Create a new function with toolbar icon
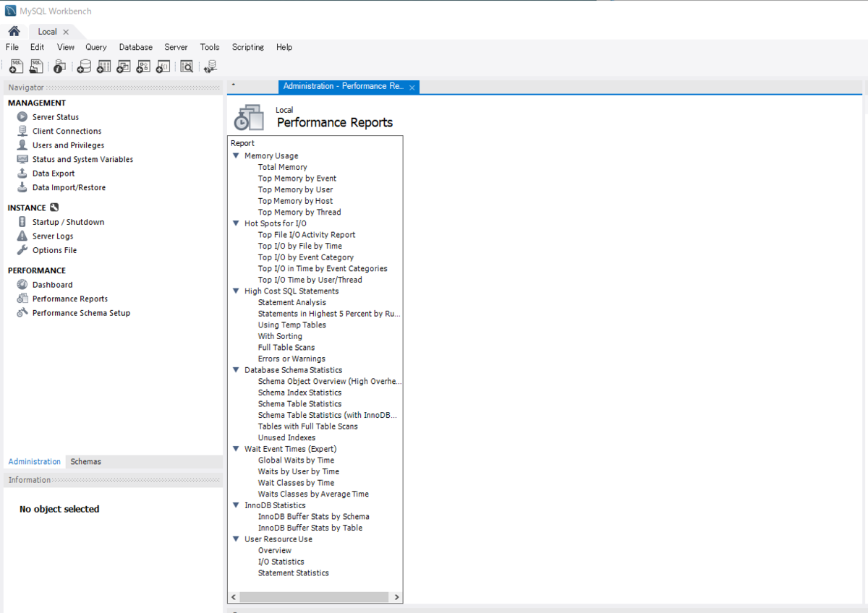The image size is (868, 613). click(163, 66)
